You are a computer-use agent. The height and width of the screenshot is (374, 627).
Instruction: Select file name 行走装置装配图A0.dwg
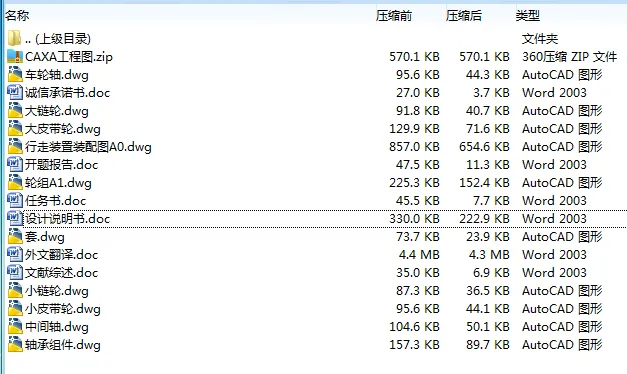[x=88, y=147]
